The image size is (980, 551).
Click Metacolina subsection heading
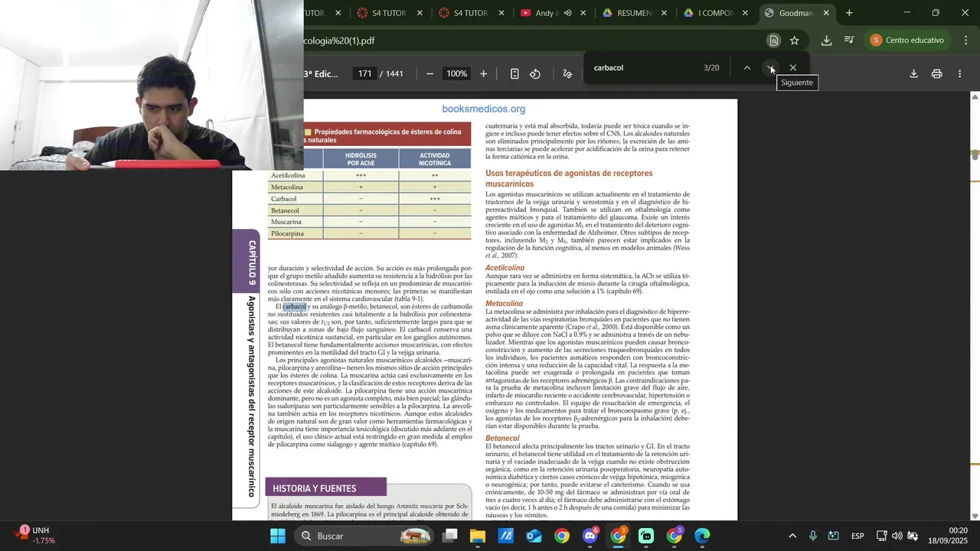click(x=504, y=304)
